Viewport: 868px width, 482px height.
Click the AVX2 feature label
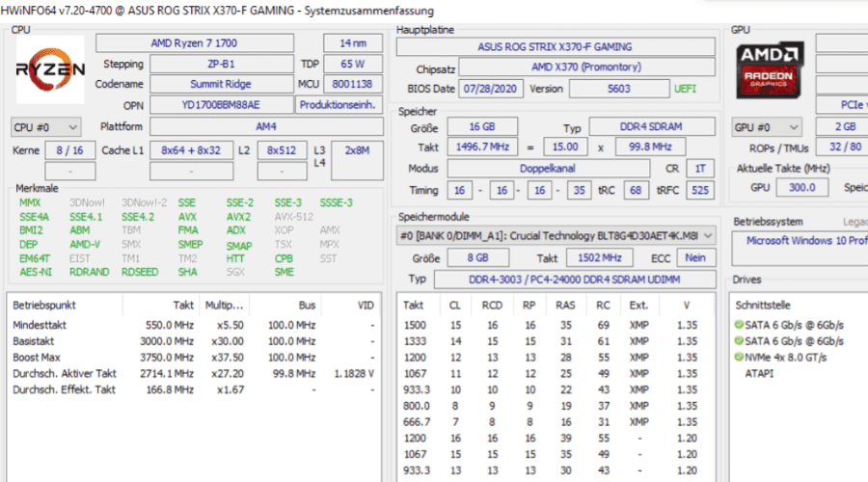pos(238,217)
